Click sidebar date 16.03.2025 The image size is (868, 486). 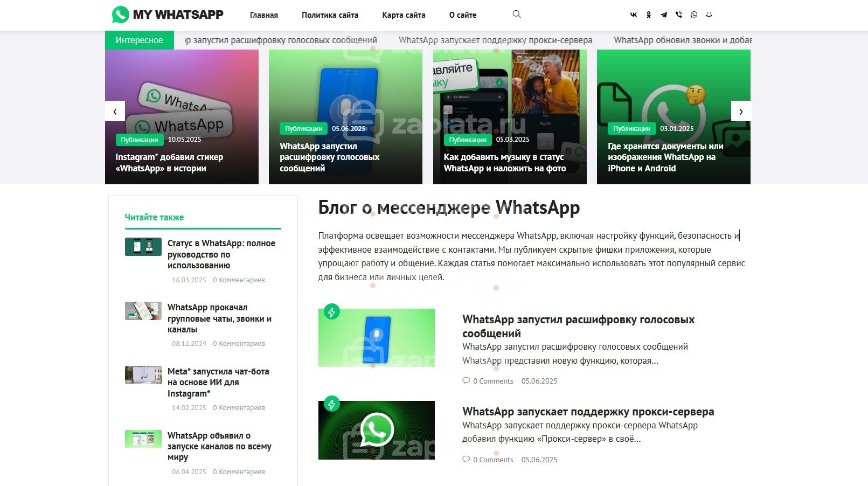pos(189,280)
